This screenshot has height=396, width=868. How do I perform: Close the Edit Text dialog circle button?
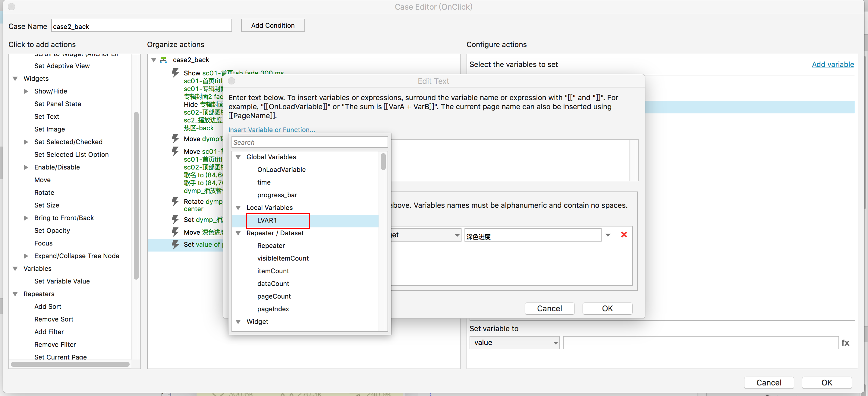[x=231, y=81]
